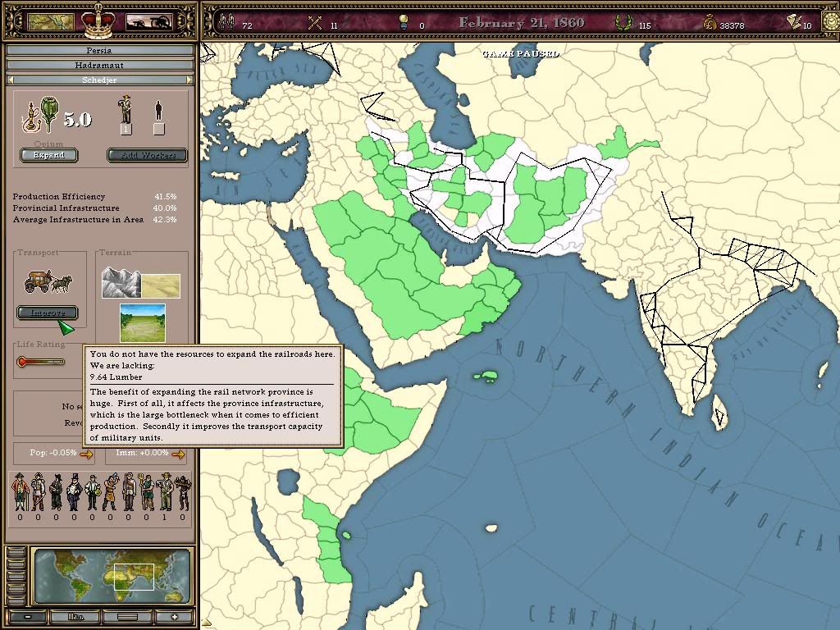Click the clock icon at top right
The image size is (840, 630).
[830, 22]
